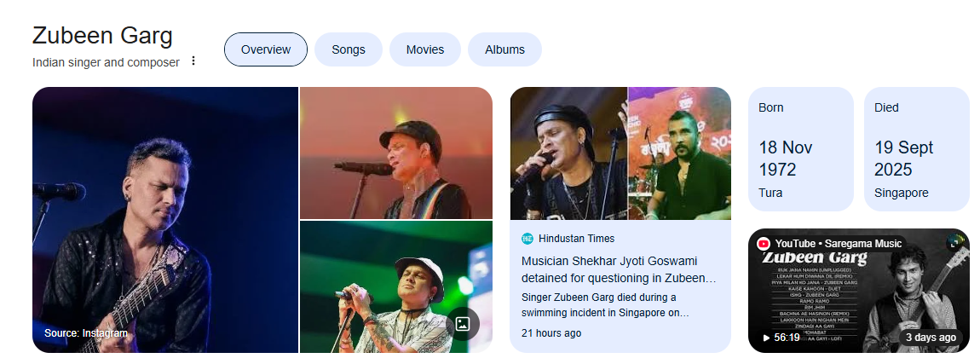Viewport: 980px width, 364px height.
Task: Click the Died 19 Sept 2025 card
Action: (x=916, y=149)
